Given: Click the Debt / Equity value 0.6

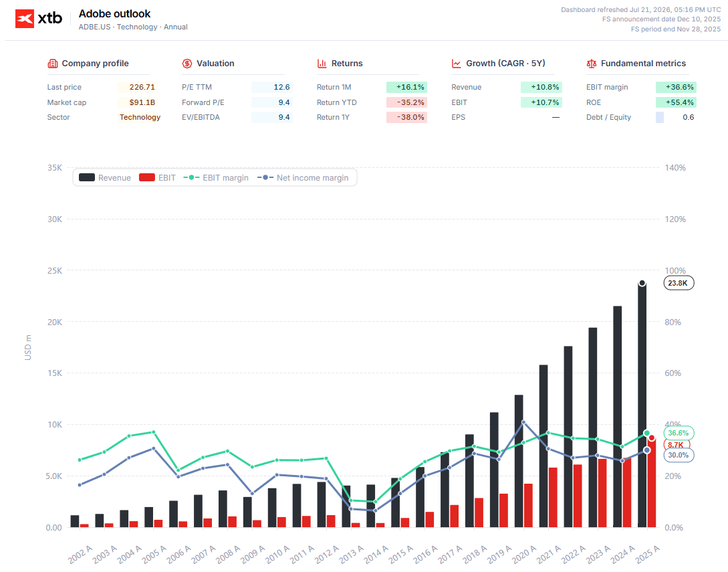Looking at the screenshot, I should coord(688,117).
